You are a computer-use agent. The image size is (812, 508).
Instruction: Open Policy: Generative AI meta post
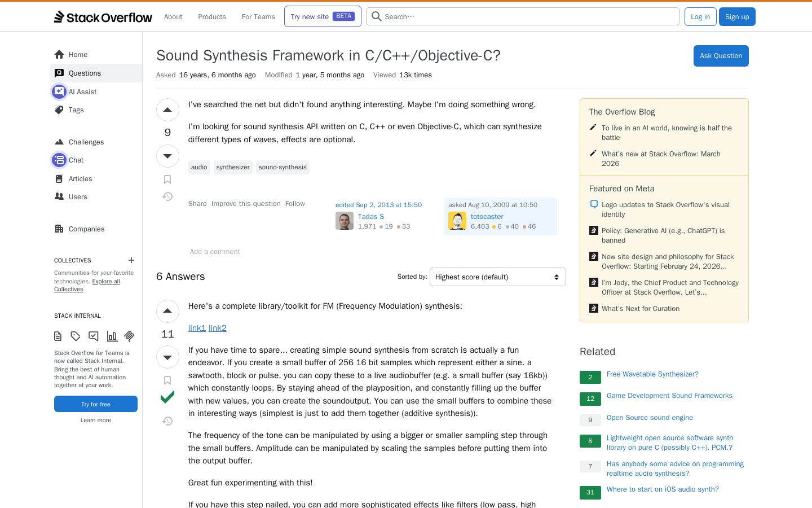663,235
